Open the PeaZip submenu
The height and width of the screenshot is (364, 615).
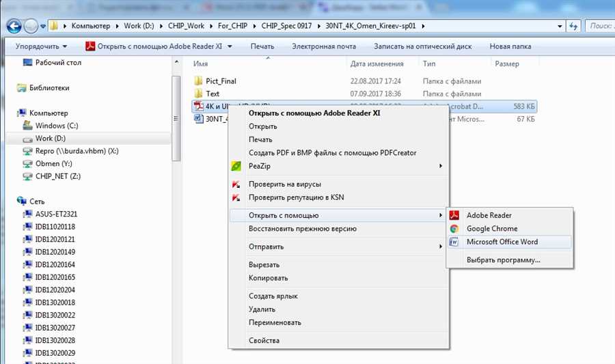pyautogui.click(x=338, y=166)
